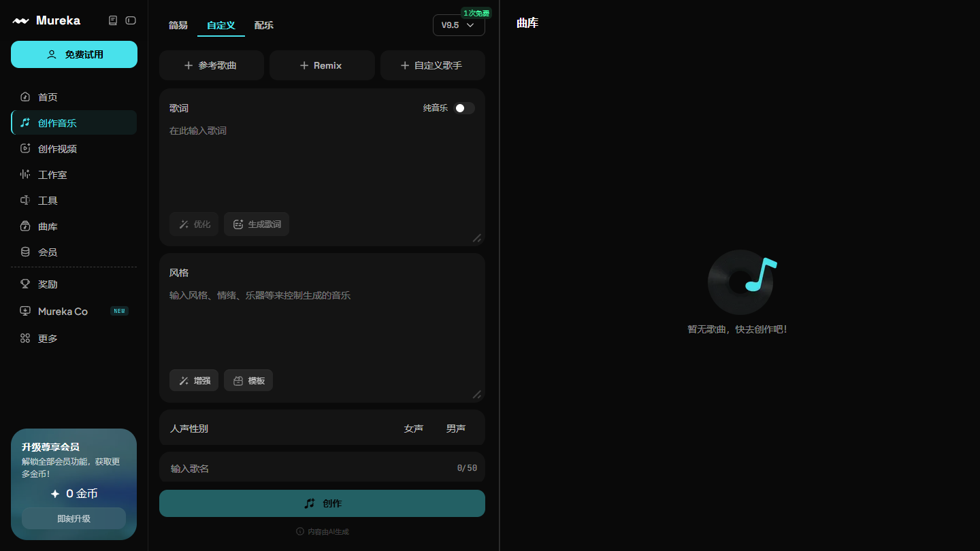Viewport: 980px width, 551px height.
Task: Click the lyrics text area
Action: pyautogui.click(x=322, y=163)
